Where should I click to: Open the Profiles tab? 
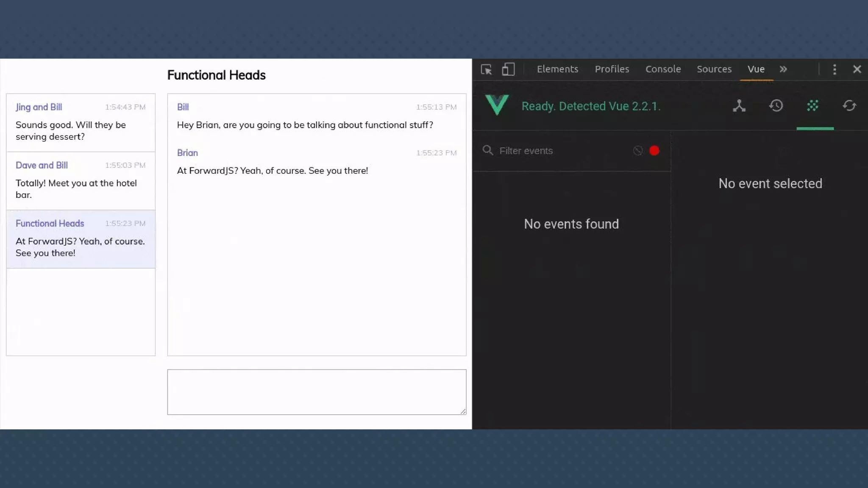tap(612, 69)
